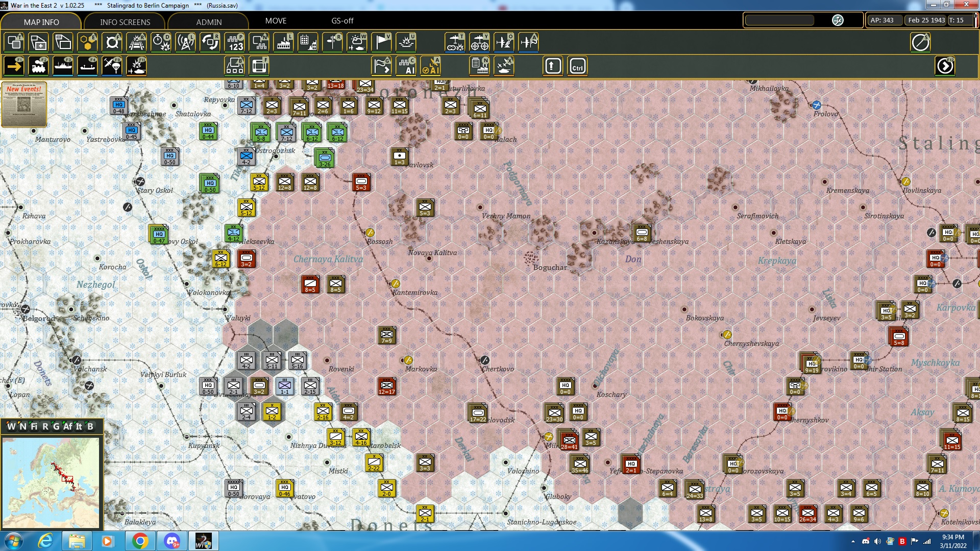Viewport: 980px width, 551px height.
Task: Click the text input field next to the globe icon
Action: pos(780,20)
